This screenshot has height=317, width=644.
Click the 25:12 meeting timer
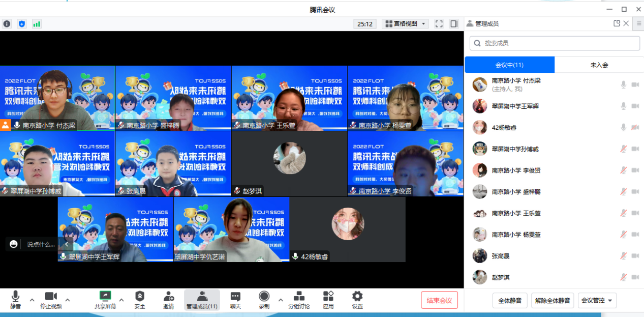pos(365,23)
